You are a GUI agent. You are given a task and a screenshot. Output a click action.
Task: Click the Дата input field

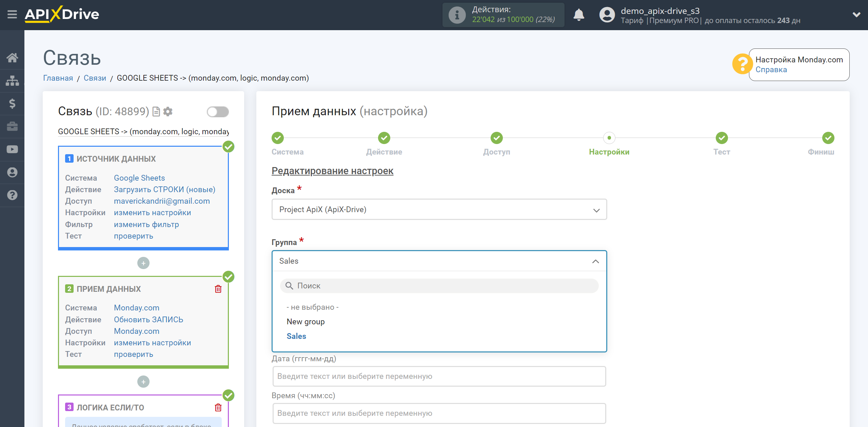(x=439, y=376)
